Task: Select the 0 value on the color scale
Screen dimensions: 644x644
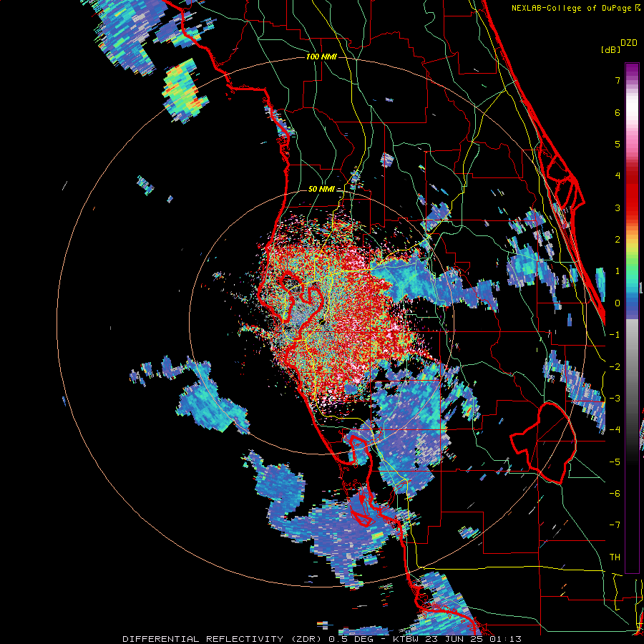Action: (x=618, y=303)
